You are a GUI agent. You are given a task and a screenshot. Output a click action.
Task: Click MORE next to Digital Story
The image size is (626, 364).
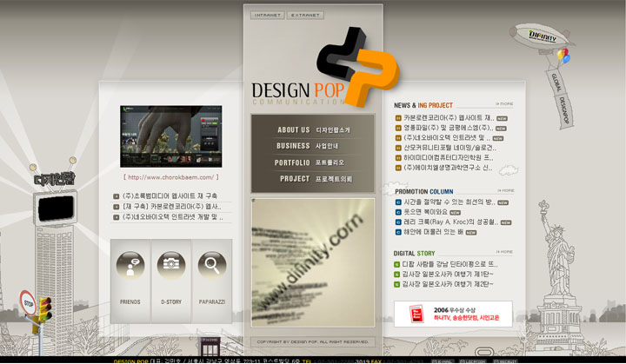(x=504, y=252)
